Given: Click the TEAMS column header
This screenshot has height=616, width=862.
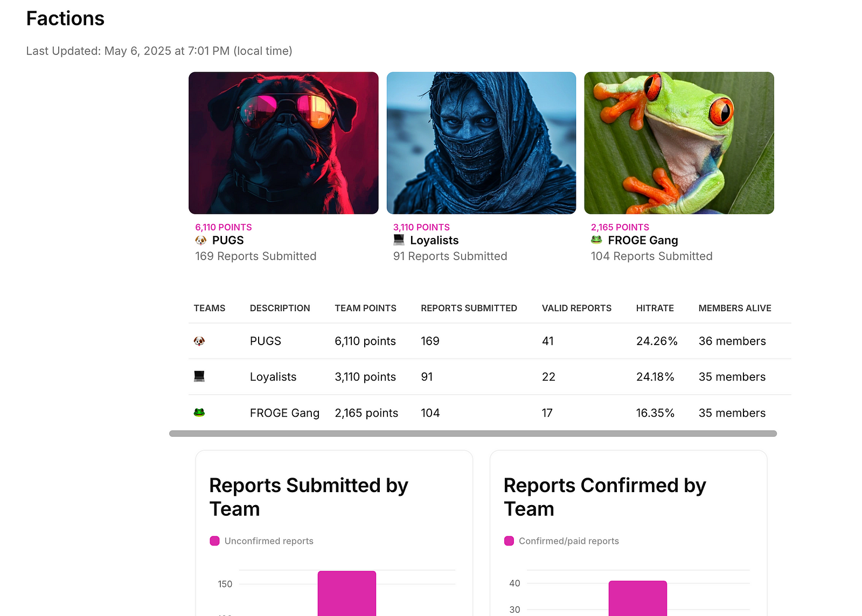Looking at the screenshot, I should [210, 308].
